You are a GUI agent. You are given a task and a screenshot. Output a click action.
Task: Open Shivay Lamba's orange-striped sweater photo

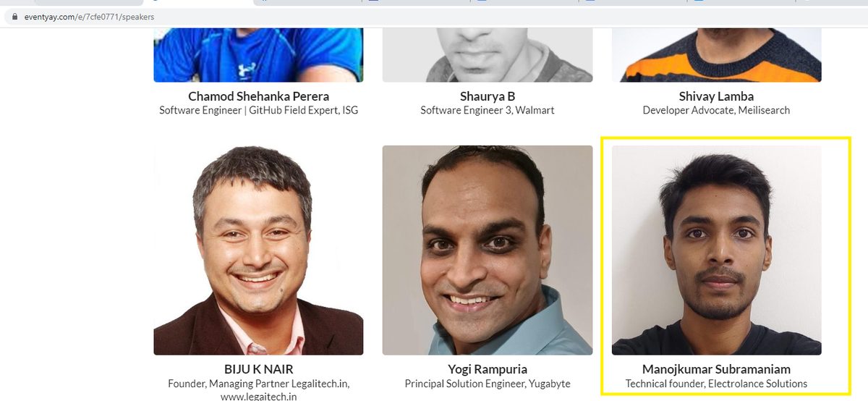[x=717, y=54]
